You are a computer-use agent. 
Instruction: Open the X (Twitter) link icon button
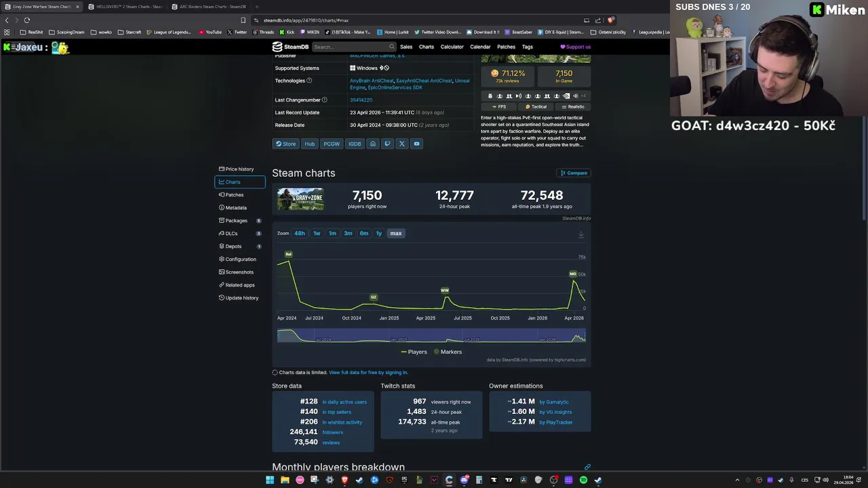(x=401, y=144)
